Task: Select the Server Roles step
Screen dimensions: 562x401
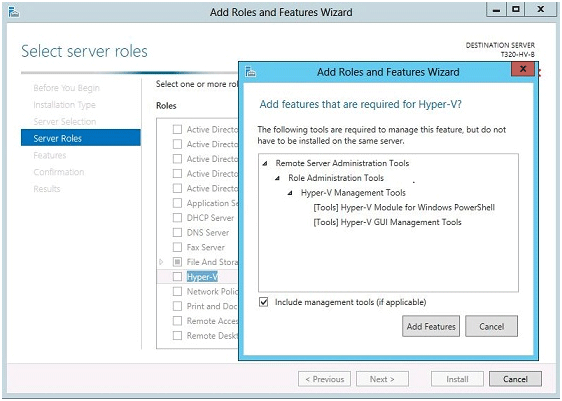Action: [x=81, y=138]
